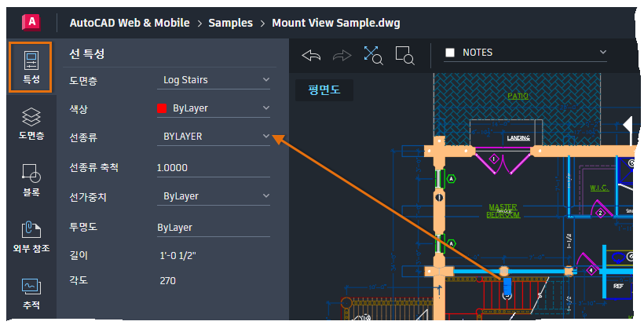644x325 pixels.
Task: Expand the 선종류 BYLAYER dropdown
Action: tap(214, 137)
